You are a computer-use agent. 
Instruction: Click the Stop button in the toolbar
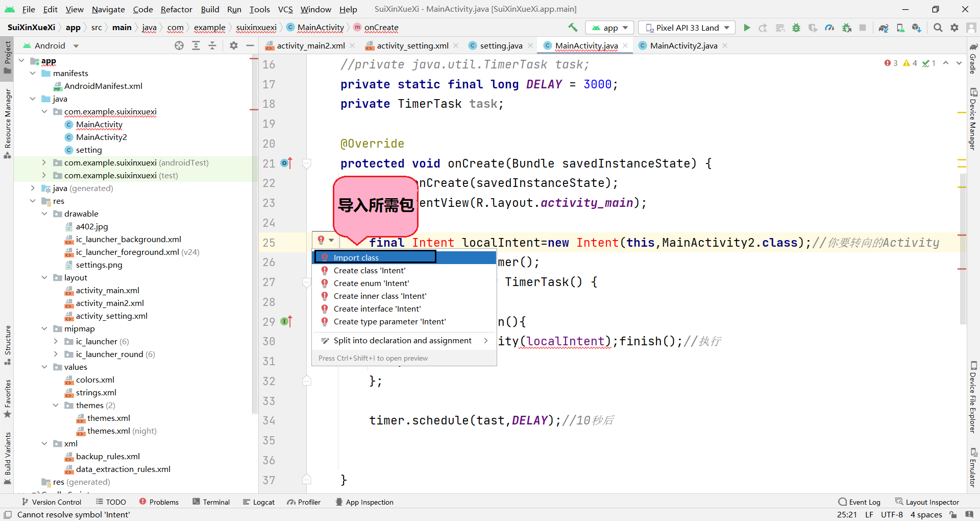click(863, 28)
